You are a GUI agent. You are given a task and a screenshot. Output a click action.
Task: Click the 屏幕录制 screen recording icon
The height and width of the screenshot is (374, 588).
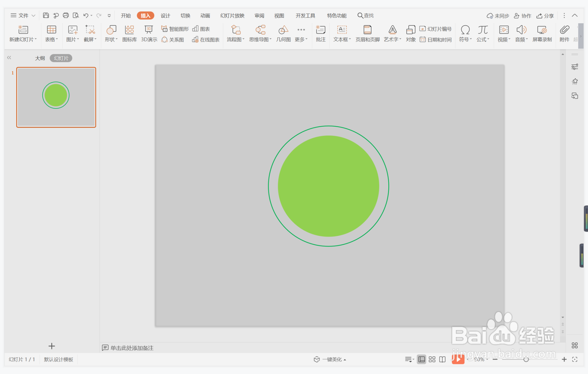click(542, 33)
